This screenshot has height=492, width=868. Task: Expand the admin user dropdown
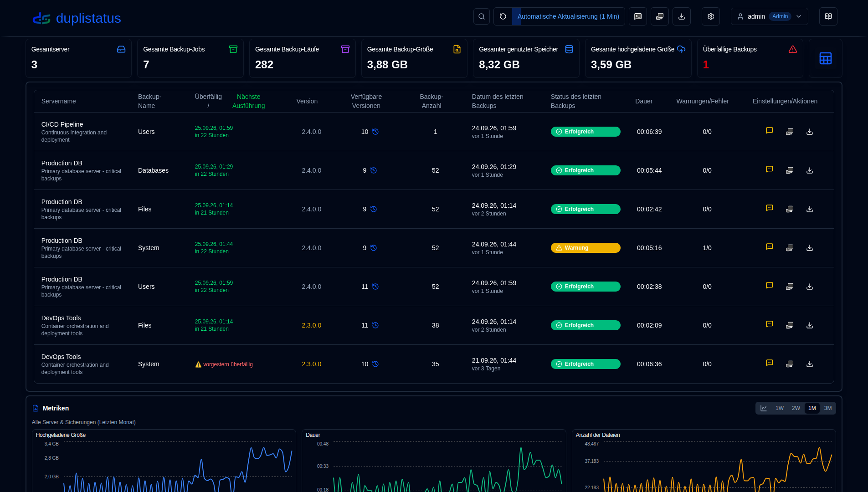[770, 16]
